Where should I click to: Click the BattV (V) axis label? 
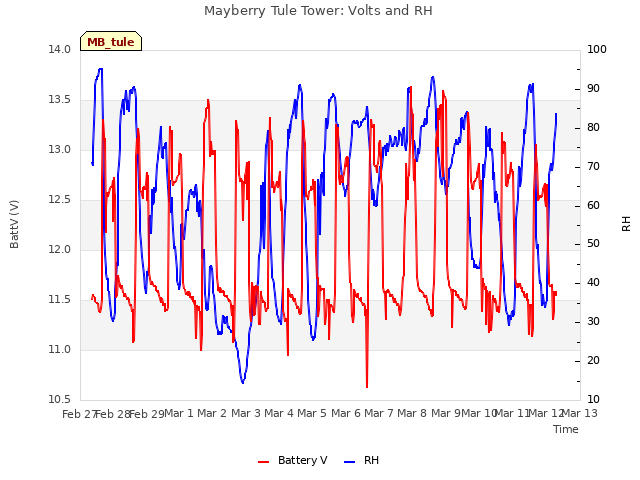(14, 224)
